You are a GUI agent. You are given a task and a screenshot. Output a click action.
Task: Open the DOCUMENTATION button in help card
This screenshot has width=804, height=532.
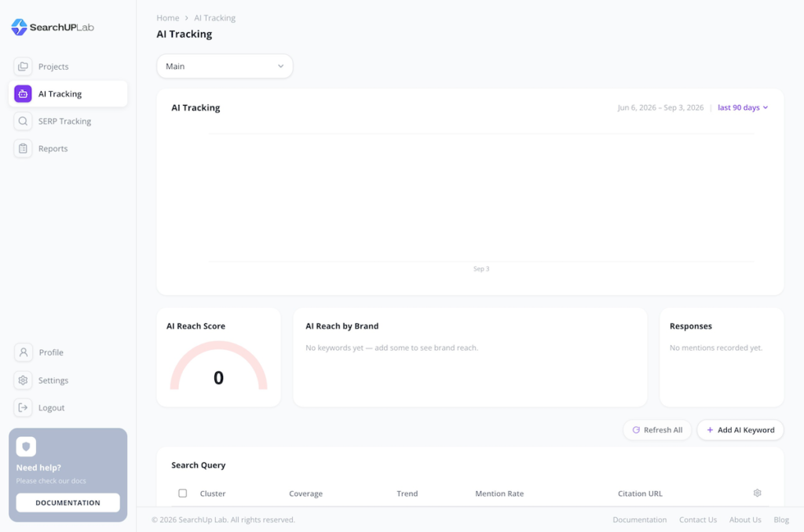coord(68,503)
